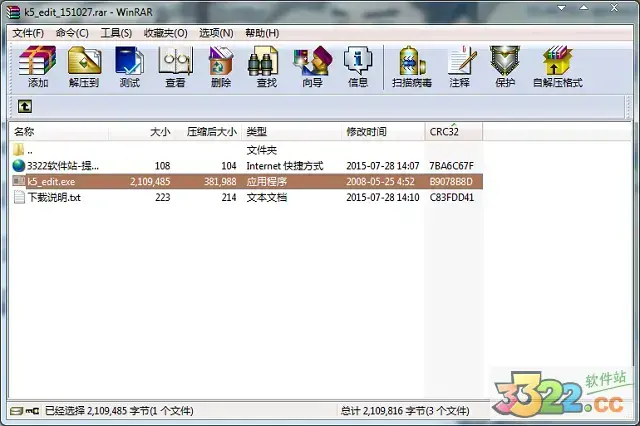Click the 'Internet 快捷方式' type cell
640x426 pixels.
[x=285, y=166]
